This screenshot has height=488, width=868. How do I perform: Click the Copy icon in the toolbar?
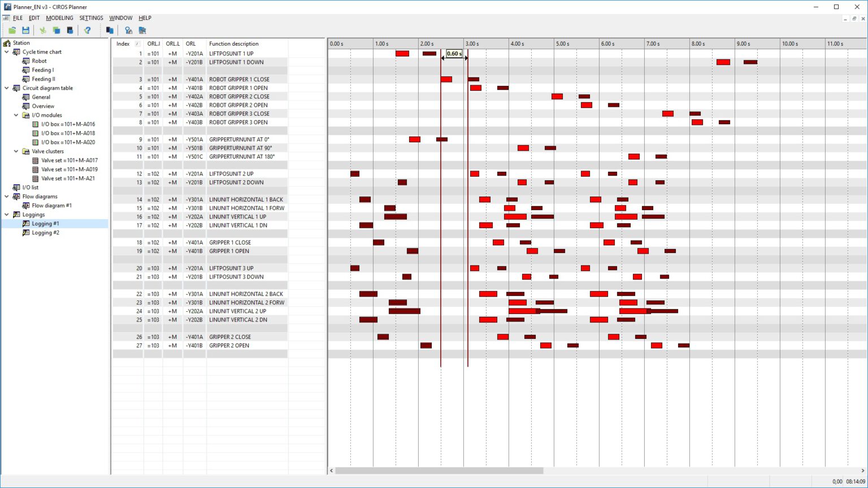pos(57,30)
